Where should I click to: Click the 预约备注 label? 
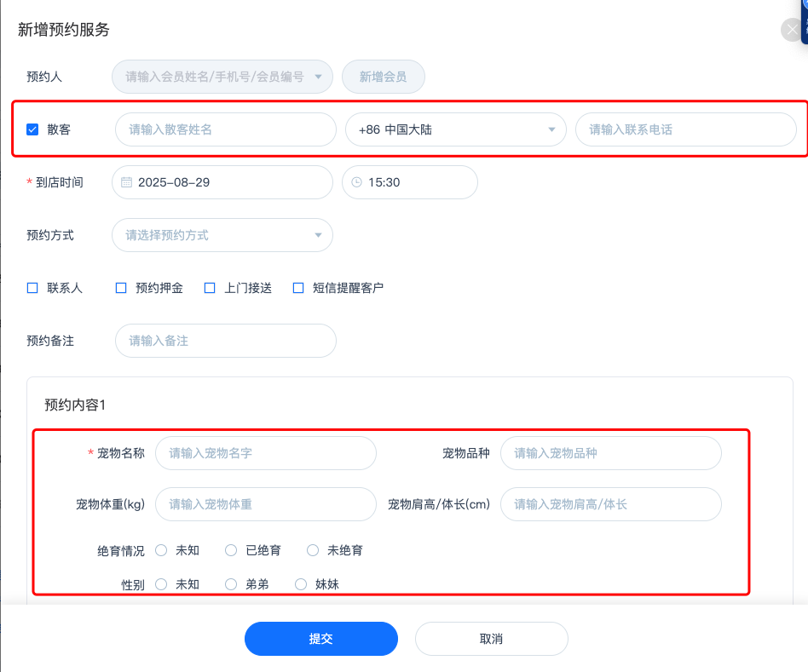(50, 341)
